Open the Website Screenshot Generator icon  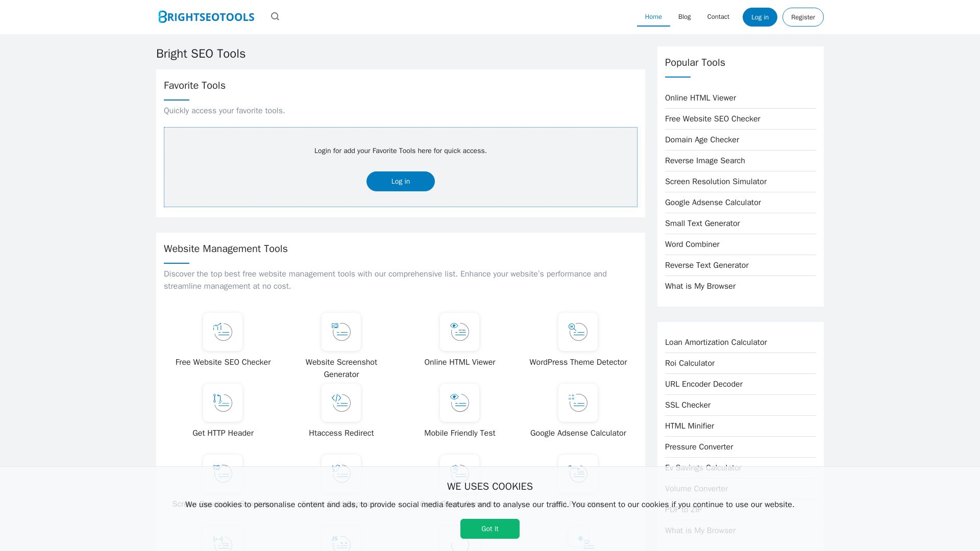point(341,332)
